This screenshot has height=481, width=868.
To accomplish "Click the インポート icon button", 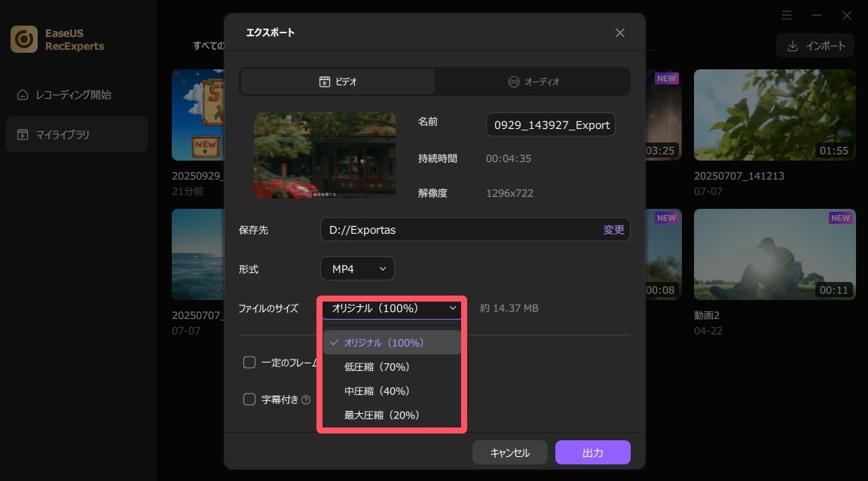I will tap(793, 45).
